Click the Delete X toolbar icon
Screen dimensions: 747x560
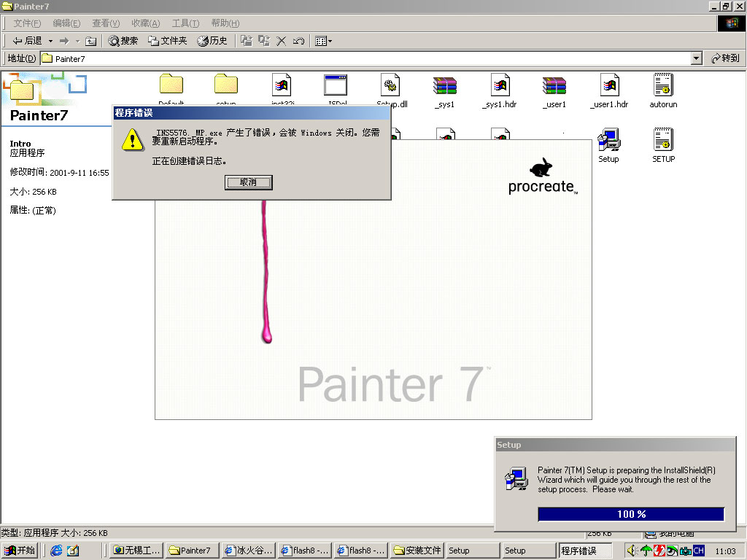(282, 41)
